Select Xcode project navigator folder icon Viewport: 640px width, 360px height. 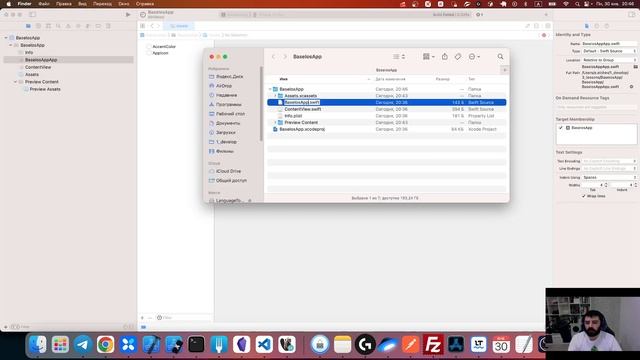(28, 26)
